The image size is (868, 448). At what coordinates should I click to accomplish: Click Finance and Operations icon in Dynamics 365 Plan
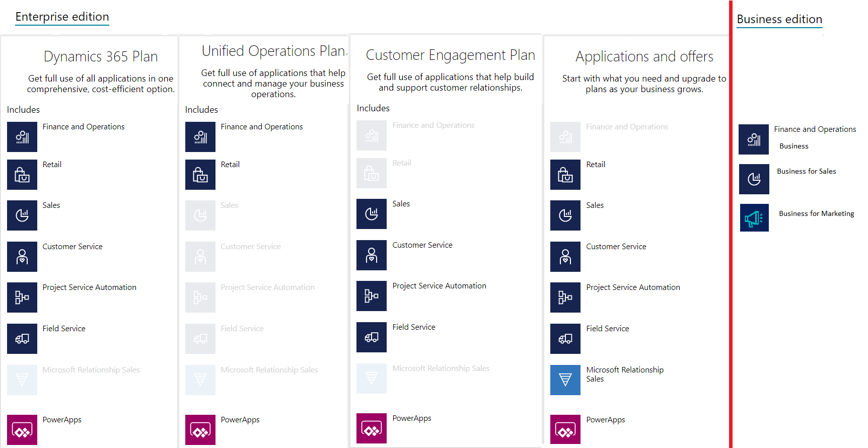click(22, 137)
